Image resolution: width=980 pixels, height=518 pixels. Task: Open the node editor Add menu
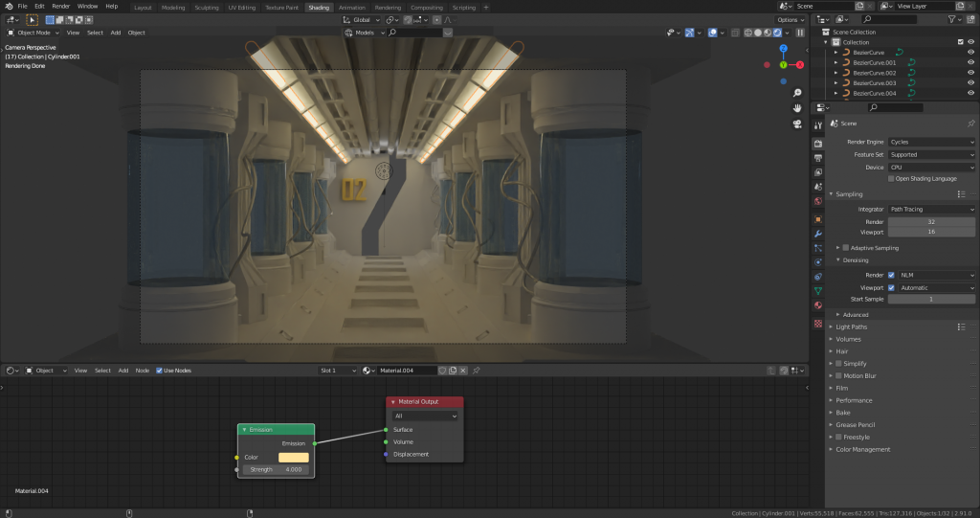[123, 371]
